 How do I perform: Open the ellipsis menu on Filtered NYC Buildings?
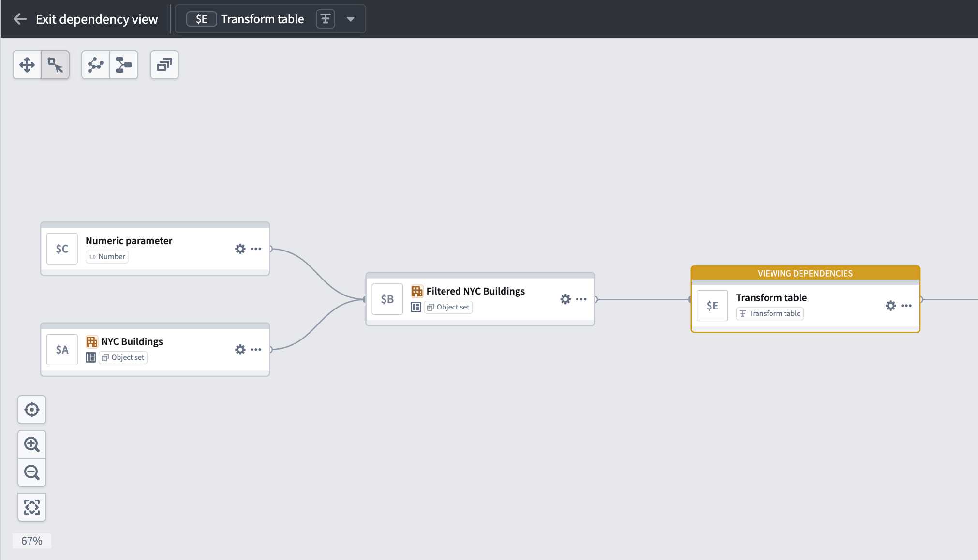pos(580,299)
